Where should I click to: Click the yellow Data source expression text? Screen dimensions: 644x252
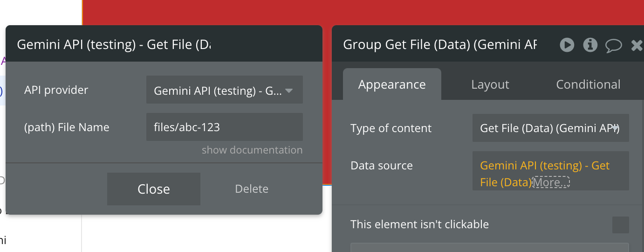(x=544, y=166)
